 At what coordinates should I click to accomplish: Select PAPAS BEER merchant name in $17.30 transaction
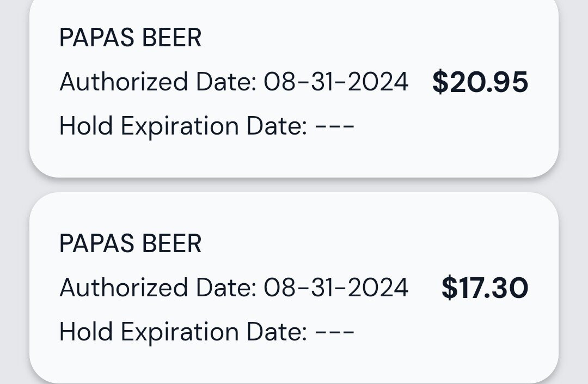pyautogui.click(x=130, y=243)
